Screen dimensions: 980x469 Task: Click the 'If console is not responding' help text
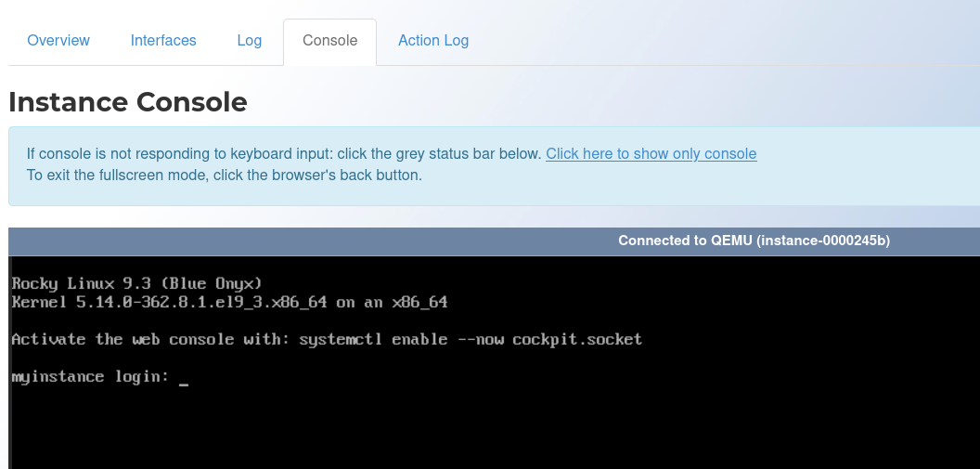pos(284,154)
